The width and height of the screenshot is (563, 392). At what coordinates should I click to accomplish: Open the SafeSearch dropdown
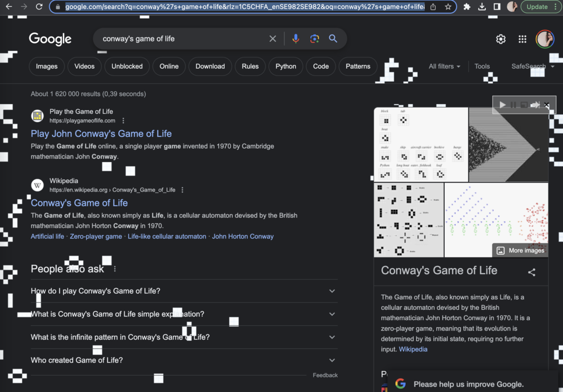point(533,66)
